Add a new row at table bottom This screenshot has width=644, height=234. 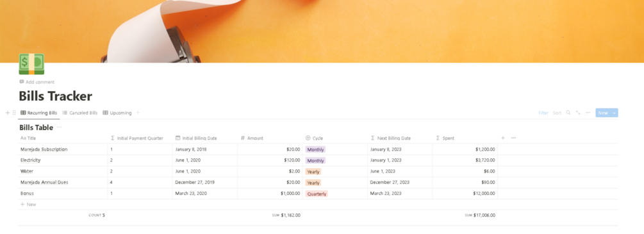[x=28, y=205]
